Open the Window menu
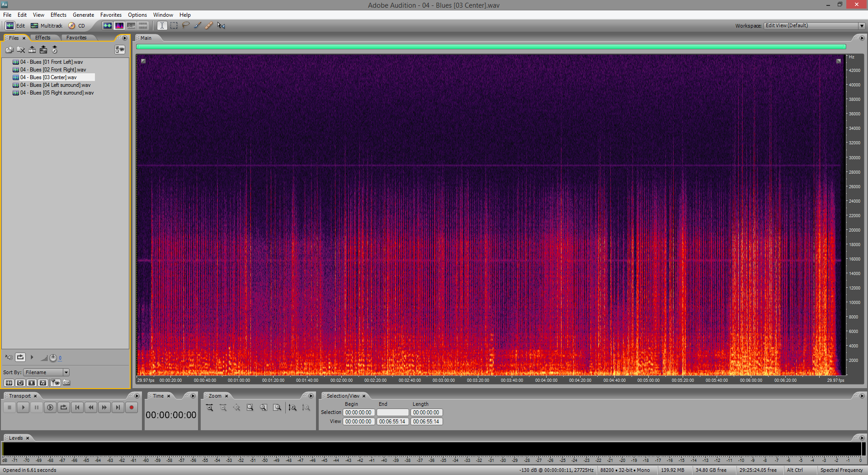This screenshot has width=868, height=475. [163, 15]
